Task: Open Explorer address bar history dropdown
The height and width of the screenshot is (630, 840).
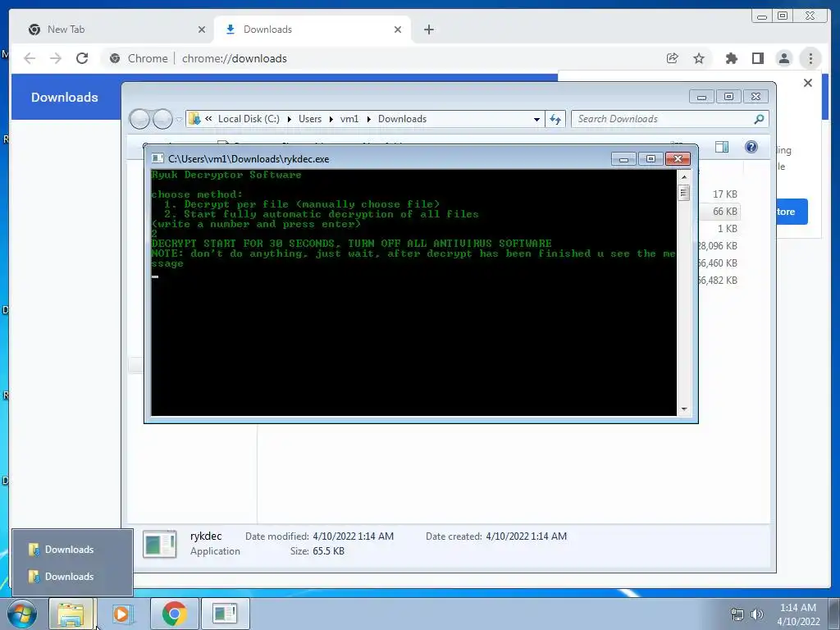Action: click(536, 120)
